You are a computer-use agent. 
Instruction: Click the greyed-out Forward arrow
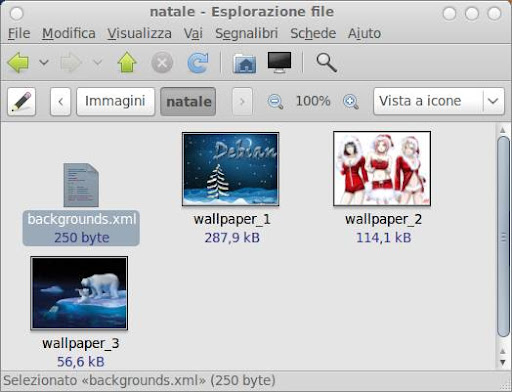(71, 62)
